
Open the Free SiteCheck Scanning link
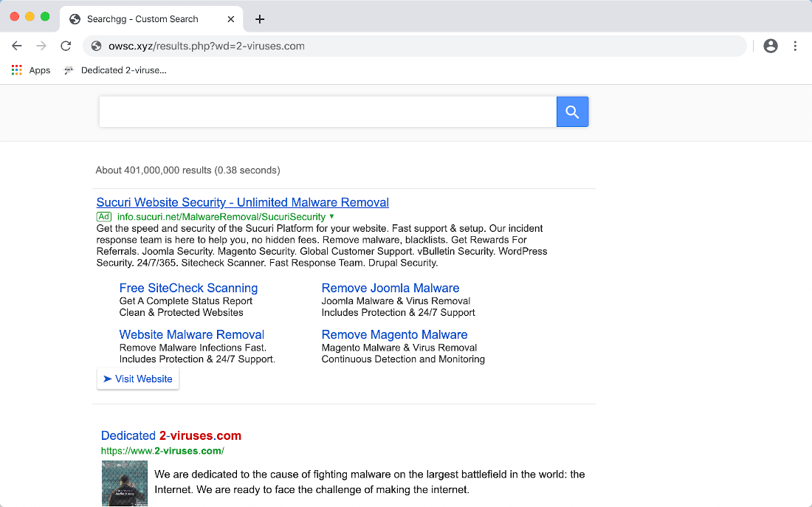[188, 288]
